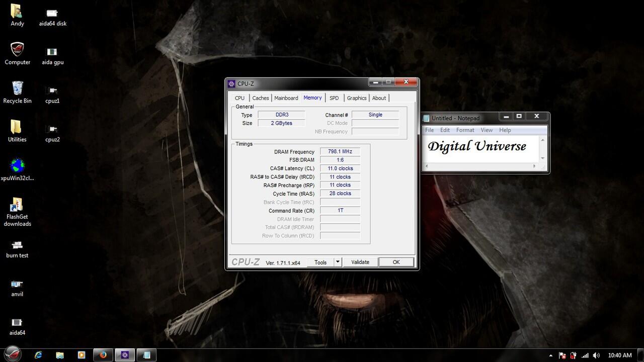Minimize the CPU-Z window

click(x=375, y=82)
